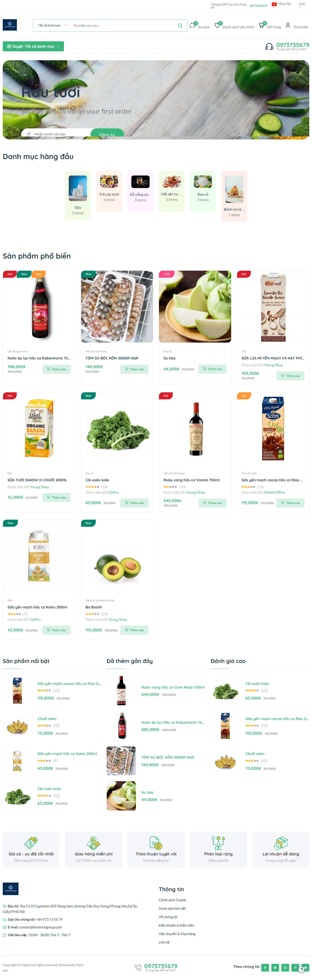Open the Chính sách Cookie link
This screenshot has height=980, width=312.
click(x=172, y=900)
